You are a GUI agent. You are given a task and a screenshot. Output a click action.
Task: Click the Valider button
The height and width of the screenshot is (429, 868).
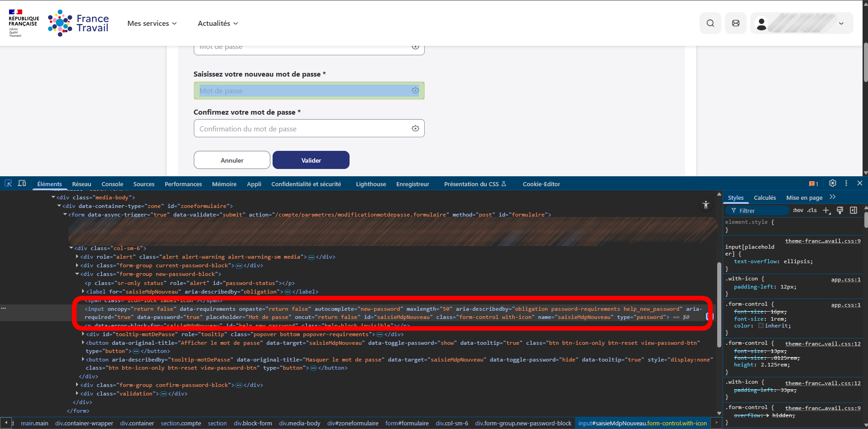coord(311,160)
